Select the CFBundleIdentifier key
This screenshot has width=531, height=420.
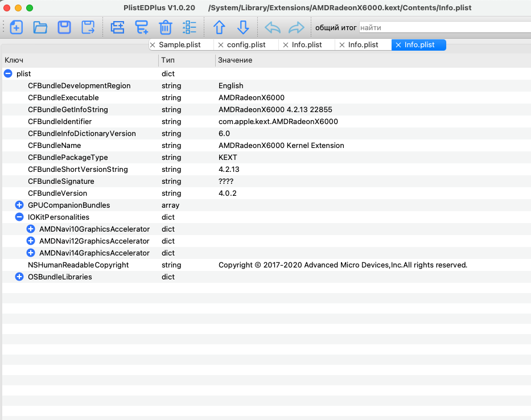tap(60, 121)
